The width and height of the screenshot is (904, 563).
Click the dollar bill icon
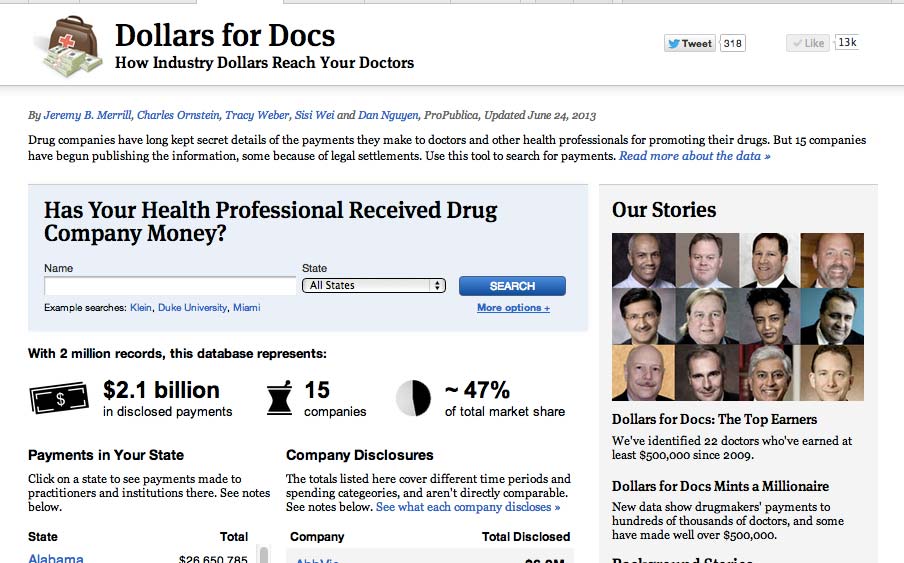[59, 398]
